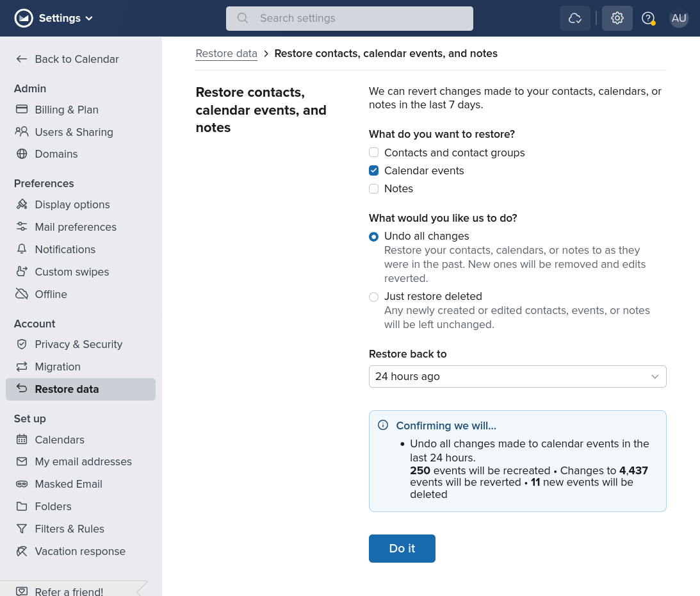Screen dimensions: 700x596
Task: Click the AU account avatar
Action: (679, 19)
